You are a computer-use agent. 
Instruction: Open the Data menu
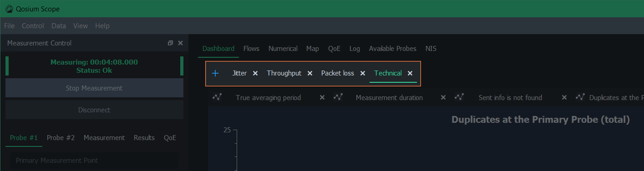pyautogui.click(x=59, y=26)
